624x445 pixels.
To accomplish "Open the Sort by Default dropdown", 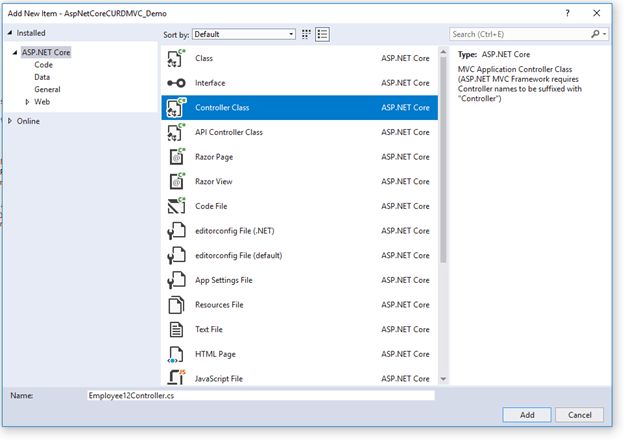I will 244,34.
